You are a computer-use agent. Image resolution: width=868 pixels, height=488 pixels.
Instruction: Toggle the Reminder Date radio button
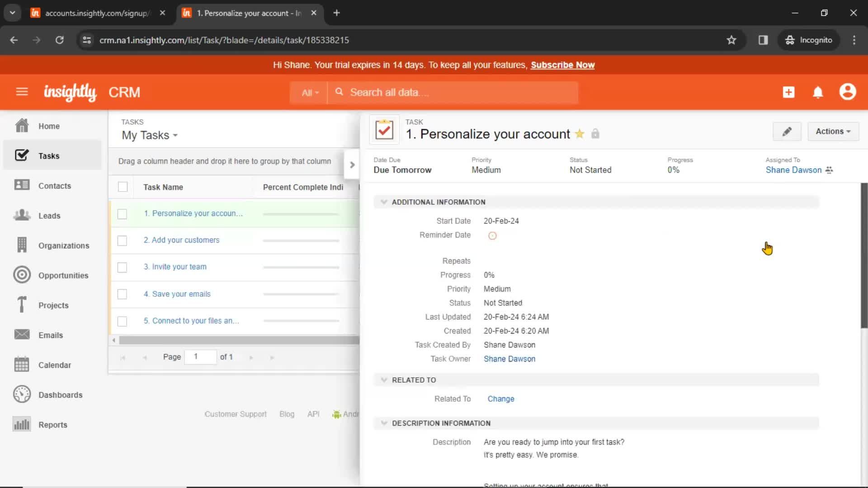[492, 235]
